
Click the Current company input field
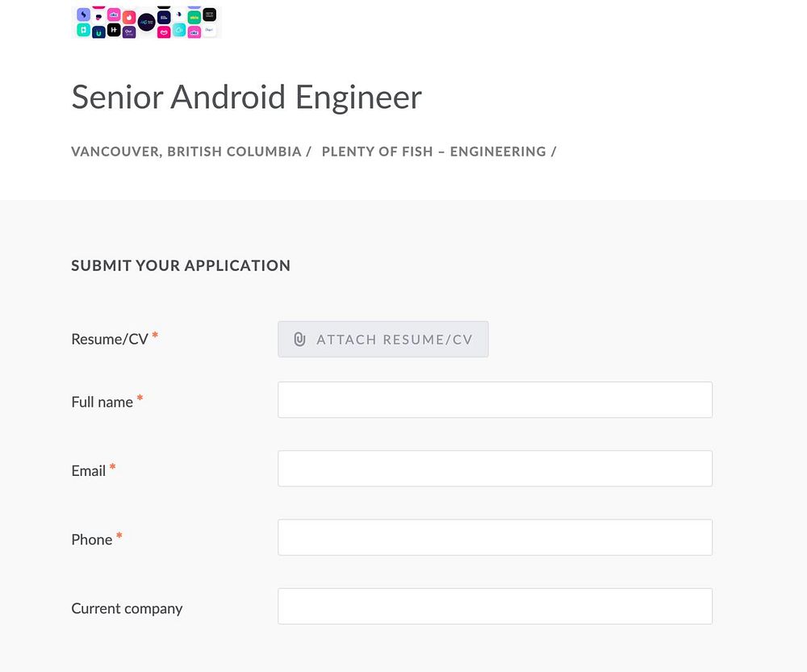[495, 606]
